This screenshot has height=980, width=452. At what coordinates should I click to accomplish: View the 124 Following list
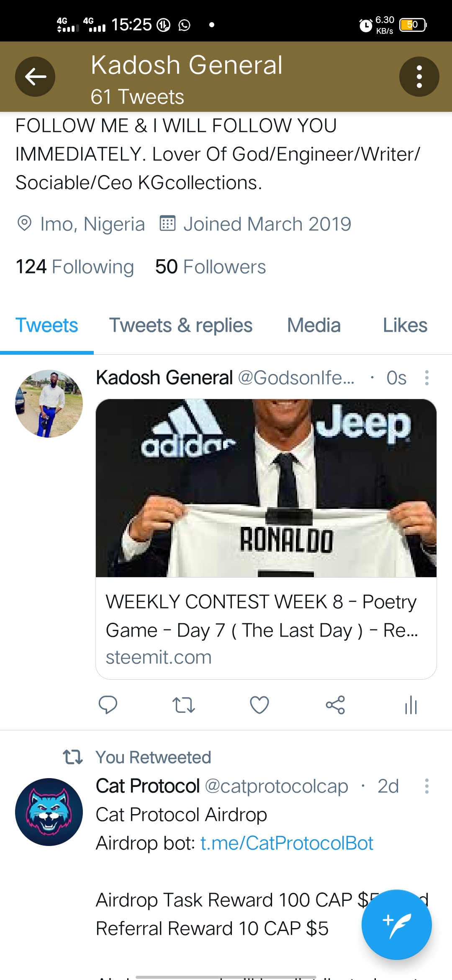(74, 267)
